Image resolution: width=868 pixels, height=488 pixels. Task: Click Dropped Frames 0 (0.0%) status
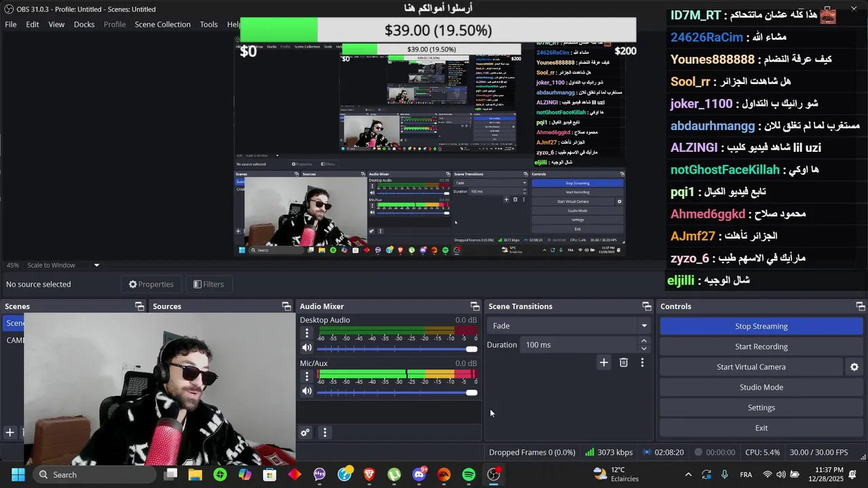coord(532,452)
